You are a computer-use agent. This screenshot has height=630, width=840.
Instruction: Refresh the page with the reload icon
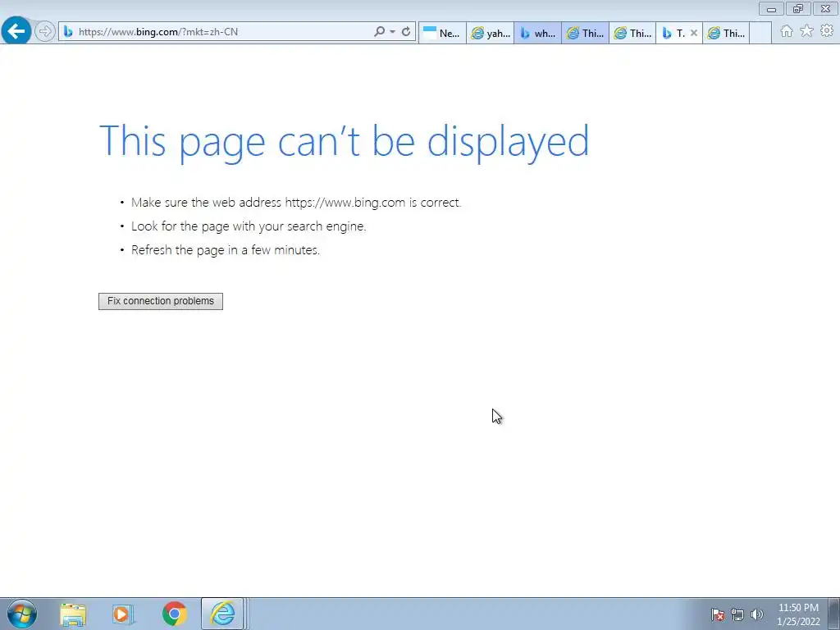point(406,32)
